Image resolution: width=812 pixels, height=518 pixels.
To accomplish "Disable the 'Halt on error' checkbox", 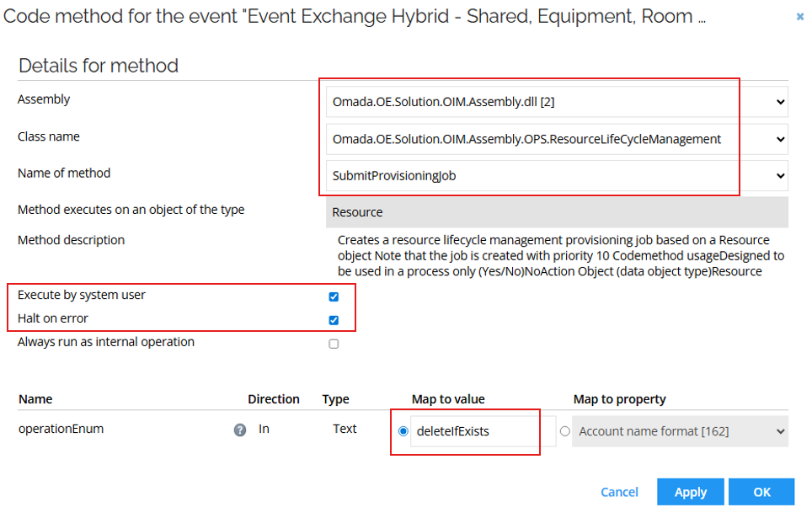I will (x=334, y=320).
